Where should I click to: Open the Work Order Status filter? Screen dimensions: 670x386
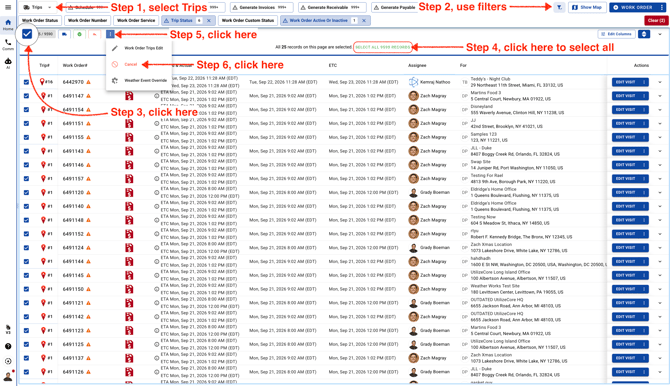(40, 21)
